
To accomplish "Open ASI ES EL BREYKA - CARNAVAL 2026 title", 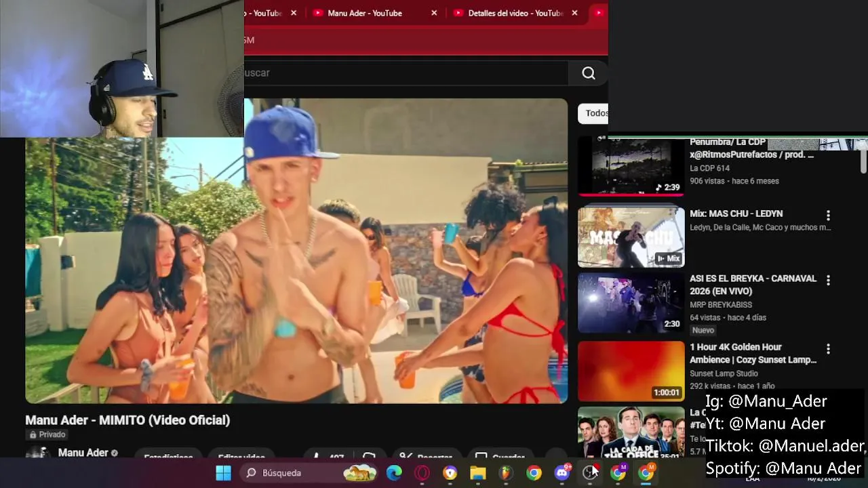I will click(x=753, y=285).
